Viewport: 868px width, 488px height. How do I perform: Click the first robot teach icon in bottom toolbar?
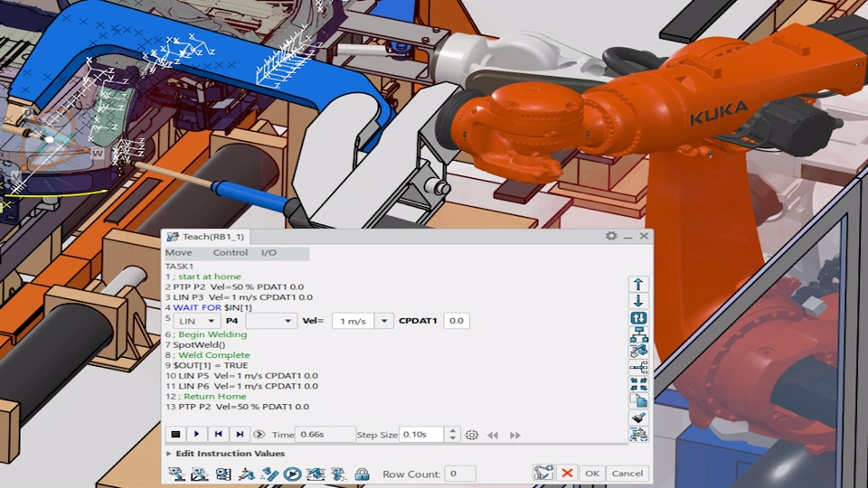pos(176,474)
